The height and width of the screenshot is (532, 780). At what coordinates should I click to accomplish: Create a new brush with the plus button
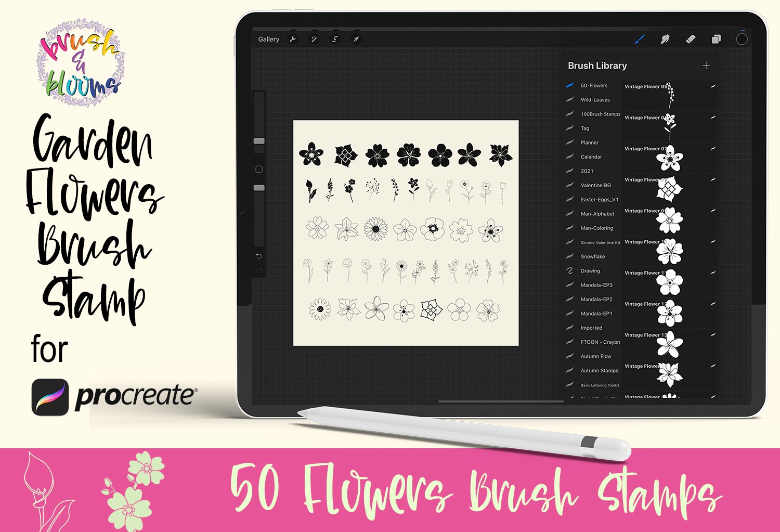(707, 66)
